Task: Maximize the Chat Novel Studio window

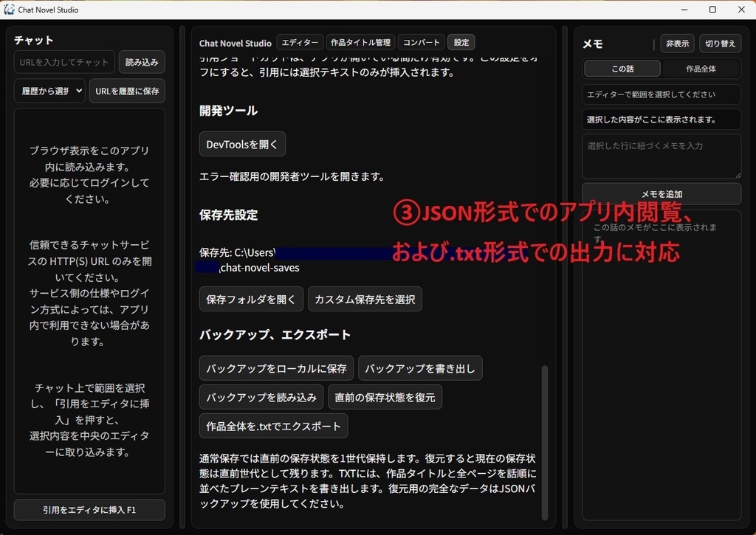Action: (x=712, y=10)
